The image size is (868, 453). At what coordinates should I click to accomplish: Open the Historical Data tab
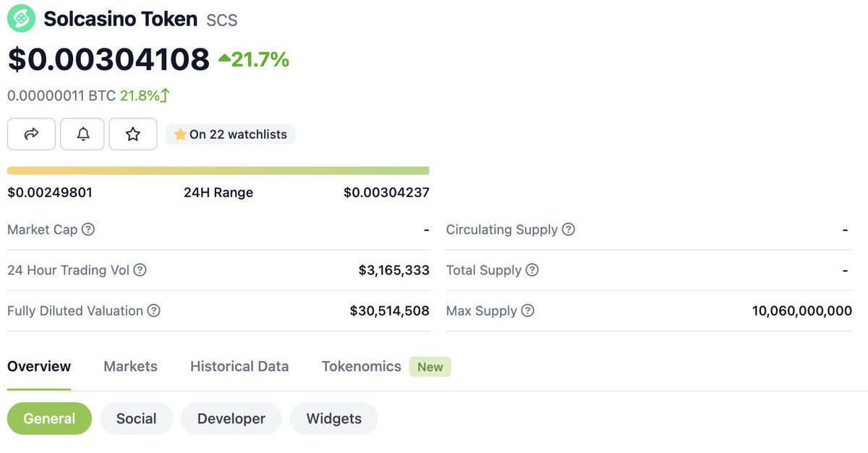[239, 366]
